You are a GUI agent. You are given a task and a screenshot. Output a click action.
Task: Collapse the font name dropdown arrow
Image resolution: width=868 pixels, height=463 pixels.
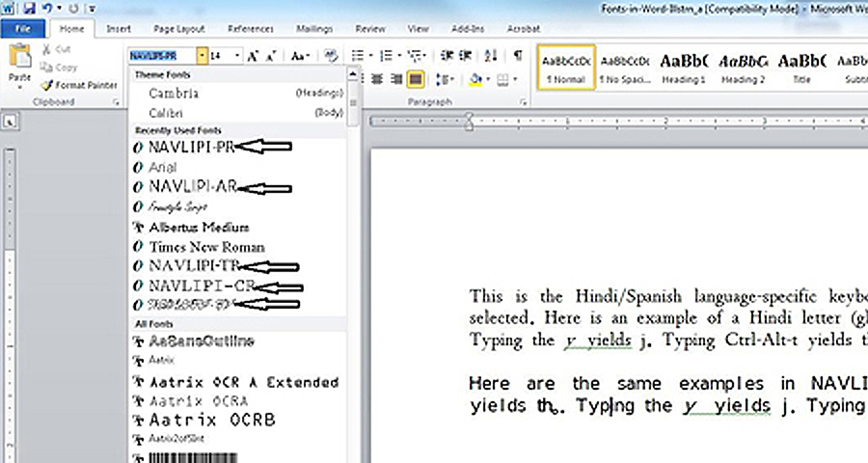click(202, 56)
